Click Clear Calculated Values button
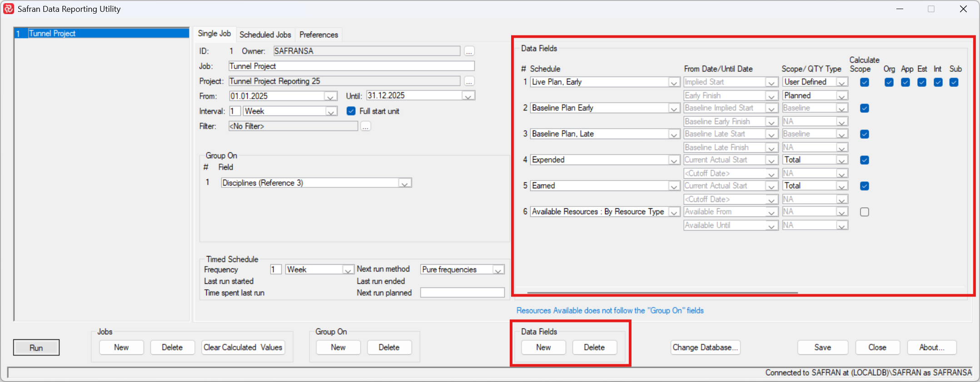The height and width of the screenshot is (382, 980). pos(243,347)
